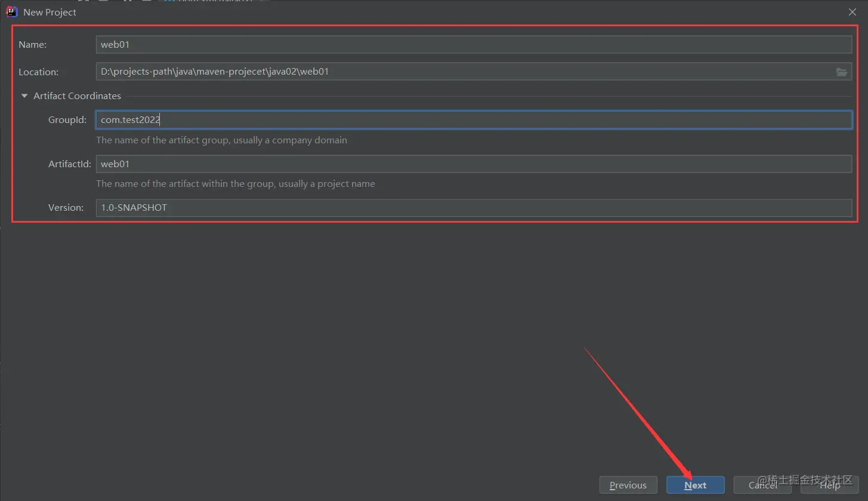Cancel the New Project dialog

[762, 485]
